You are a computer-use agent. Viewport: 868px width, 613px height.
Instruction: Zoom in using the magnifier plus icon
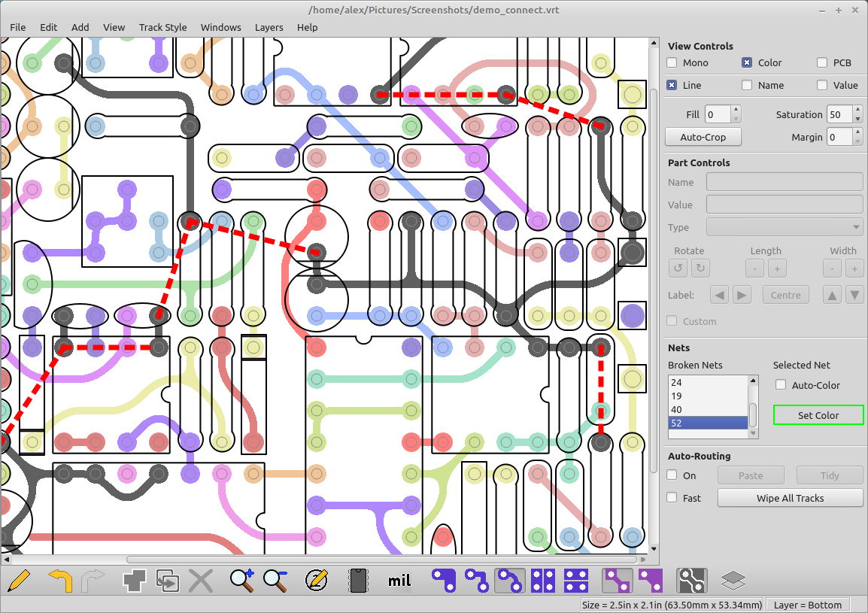click(241, 581)
